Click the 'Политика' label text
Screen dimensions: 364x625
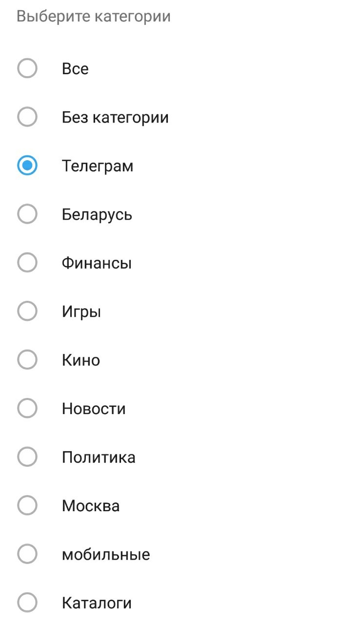[x=99, y=458]
